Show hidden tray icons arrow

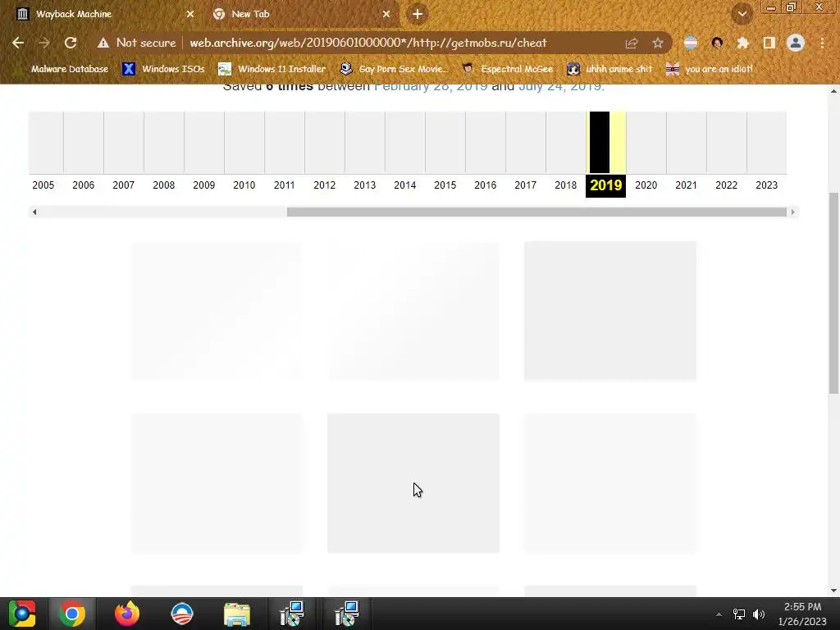719,614
